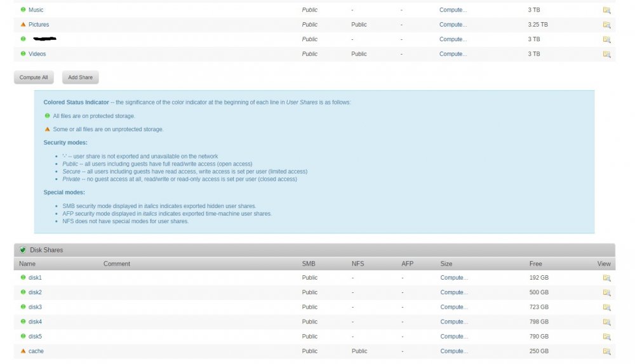Compute the size of the Pictures share
The image size is (635, 364).
click(x=453, y=24)
